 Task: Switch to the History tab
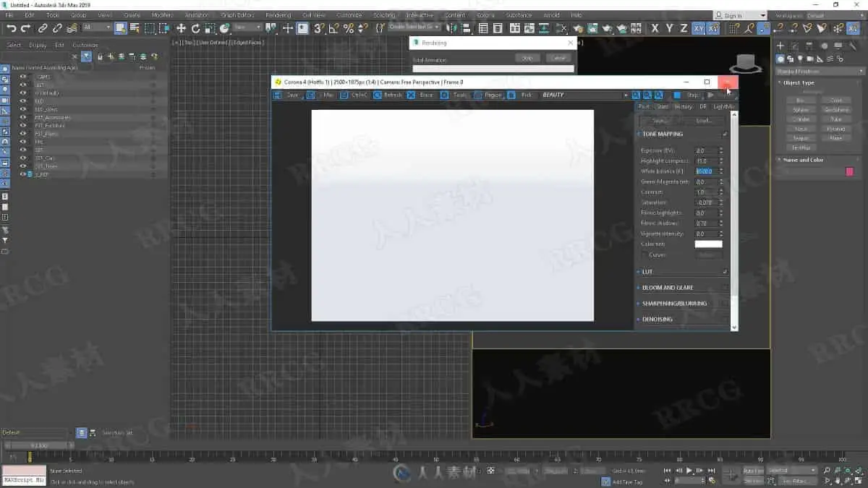tap(684, 106)
